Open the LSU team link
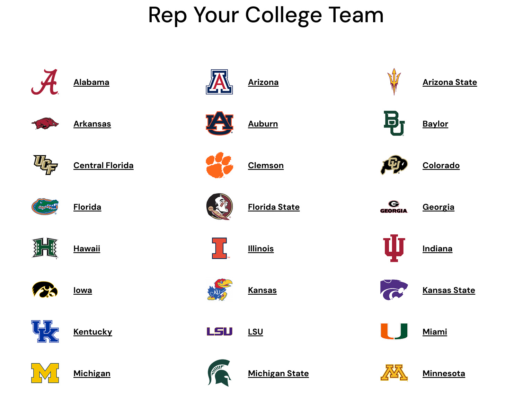 pos(255,332)
